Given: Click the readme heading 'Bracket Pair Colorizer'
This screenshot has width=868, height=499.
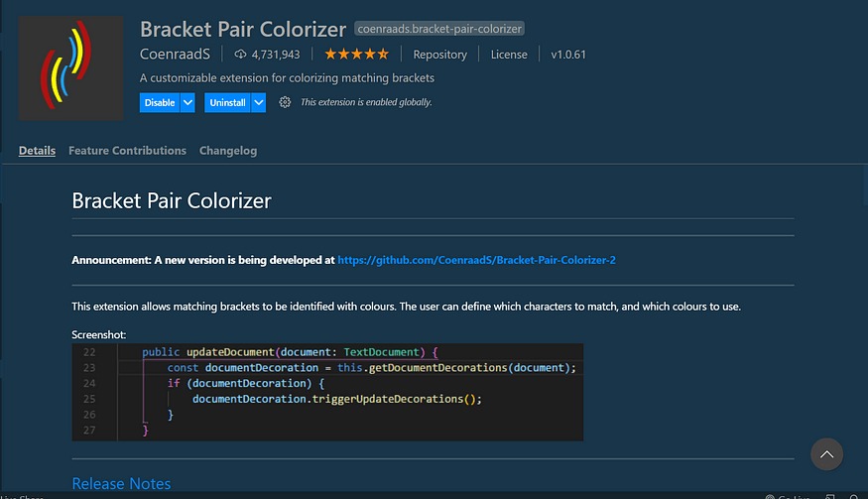Looking at the screenshot, I should click(x=172, y=200).
